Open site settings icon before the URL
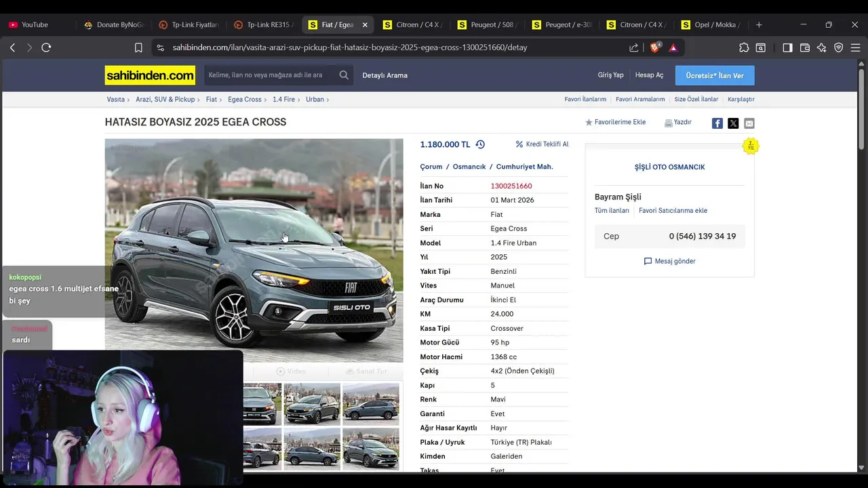 tap(160, 47)
